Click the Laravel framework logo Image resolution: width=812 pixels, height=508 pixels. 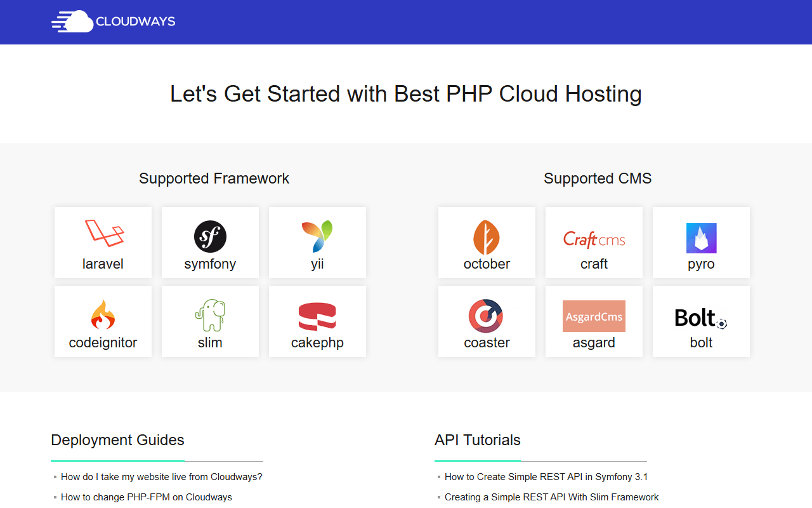(x=104, y=234)
